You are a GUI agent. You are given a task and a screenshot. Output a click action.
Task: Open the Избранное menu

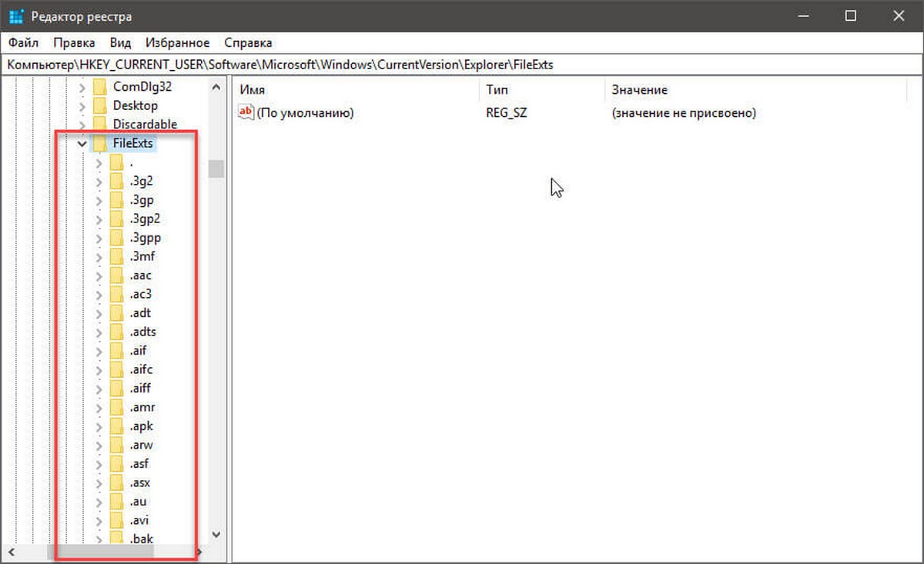point(177,42)
